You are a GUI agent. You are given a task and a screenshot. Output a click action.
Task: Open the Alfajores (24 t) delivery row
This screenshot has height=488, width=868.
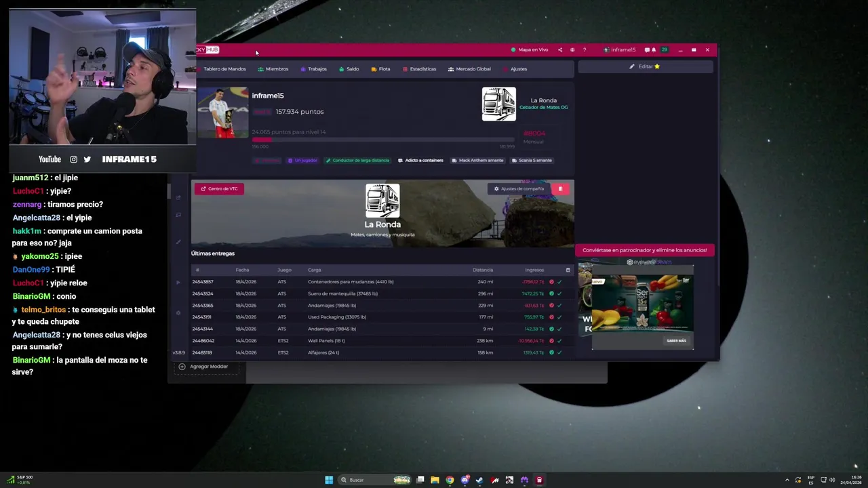pyautogui.click(x=382, y=352)
